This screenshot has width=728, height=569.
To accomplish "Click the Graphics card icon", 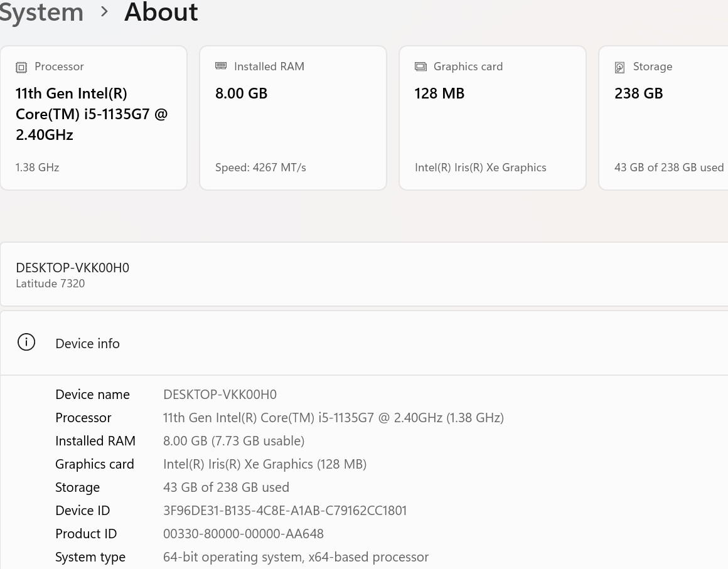I will (420, 67).
